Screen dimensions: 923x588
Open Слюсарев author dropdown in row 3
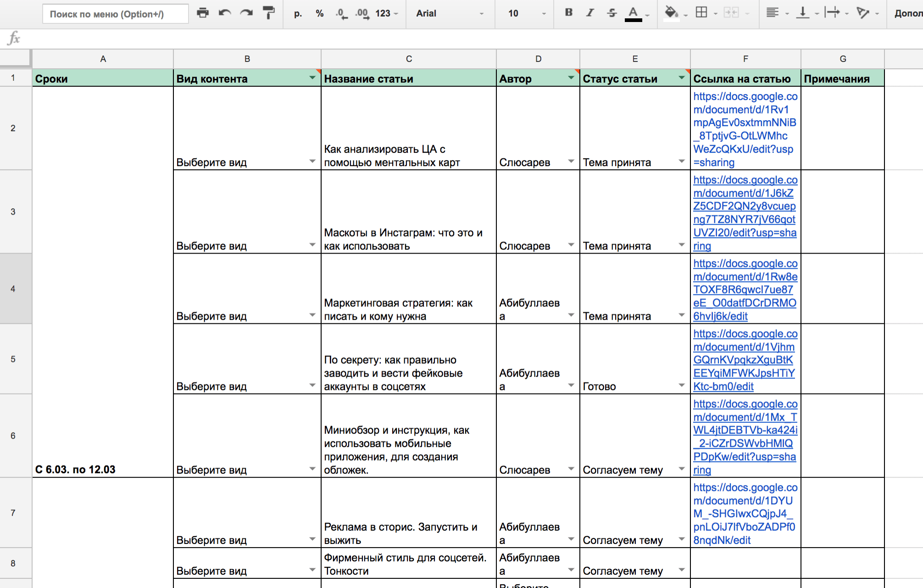pyautogui.click(x=571, y=245)
